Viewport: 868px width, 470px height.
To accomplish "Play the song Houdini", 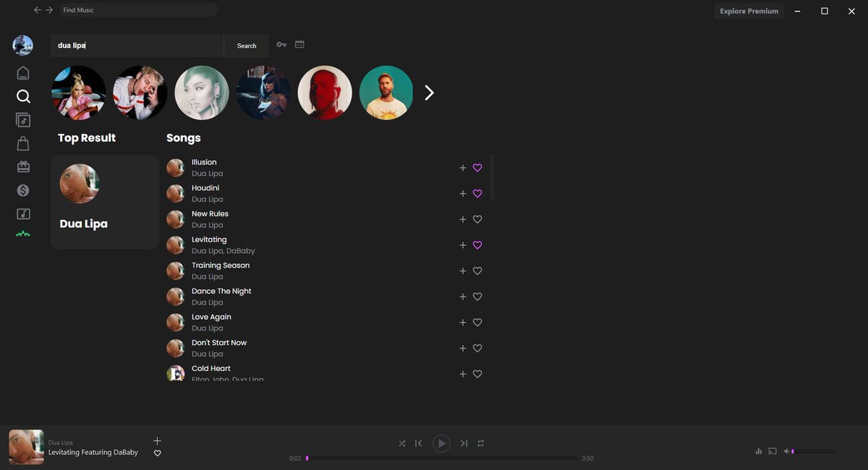I will tap(205, 188).
